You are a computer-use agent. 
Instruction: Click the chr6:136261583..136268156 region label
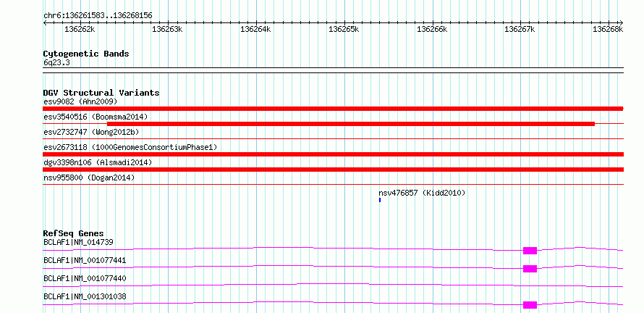98,16
